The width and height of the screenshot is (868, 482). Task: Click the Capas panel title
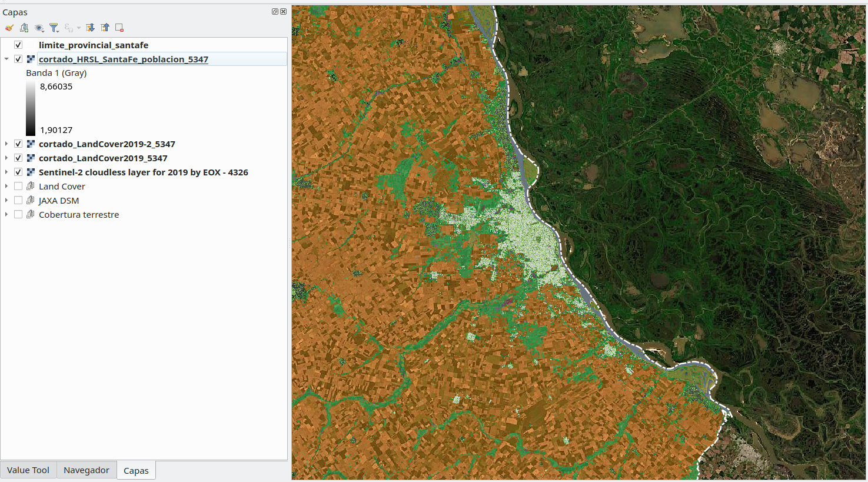coord(15,12)
